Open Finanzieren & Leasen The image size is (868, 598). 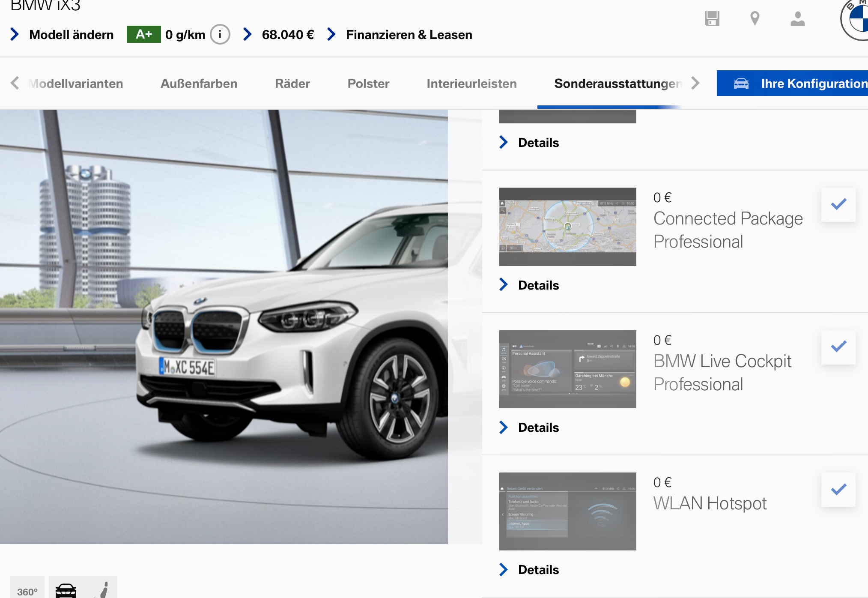tap(400, 34)
